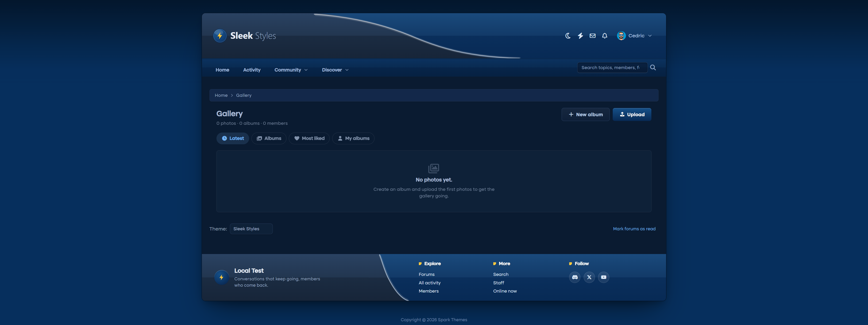This screenshot has height=325, width=868.
Task: Expand the Cedric user menu chevron
Action: (650, 36)
